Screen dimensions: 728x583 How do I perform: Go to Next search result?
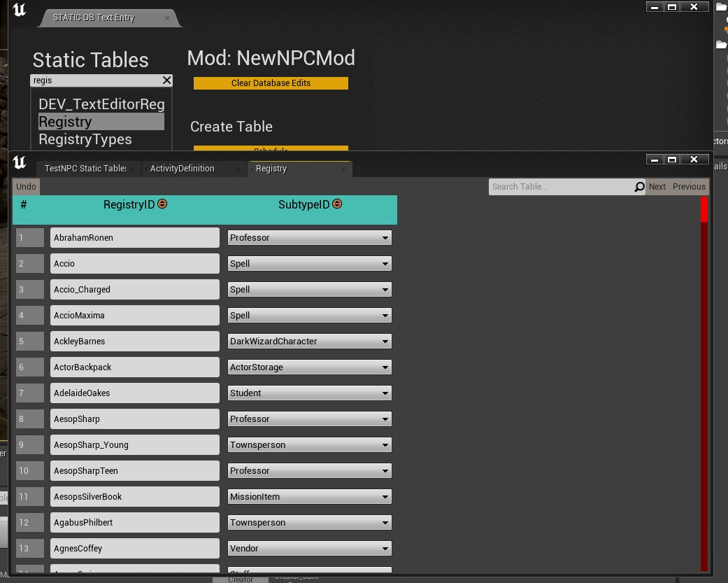pyautogui.click(x=657, y=187)
